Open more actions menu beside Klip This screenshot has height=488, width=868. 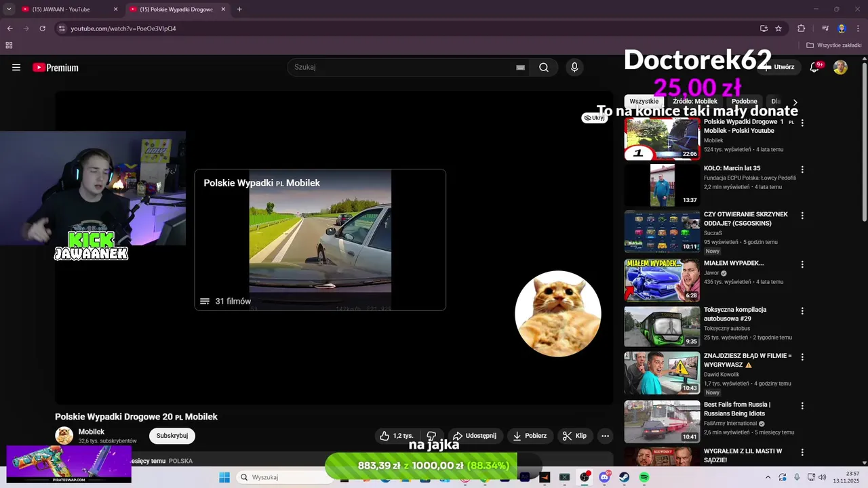606,436
